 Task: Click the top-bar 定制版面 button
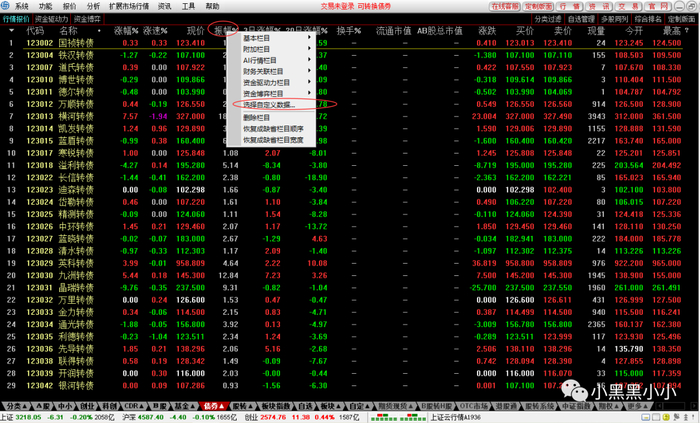[x=538, y=6]
